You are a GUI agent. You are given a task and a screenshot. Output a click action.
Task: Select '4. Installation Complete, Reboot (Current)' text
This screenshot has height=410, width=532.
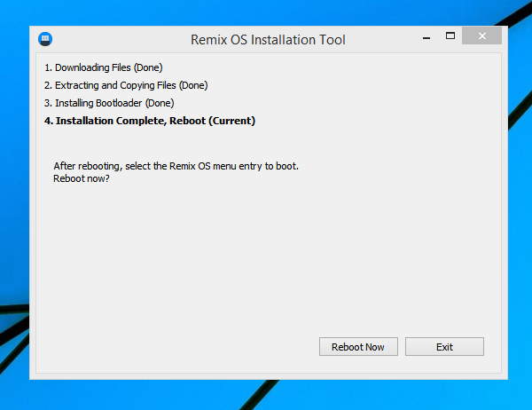[150, 121]
